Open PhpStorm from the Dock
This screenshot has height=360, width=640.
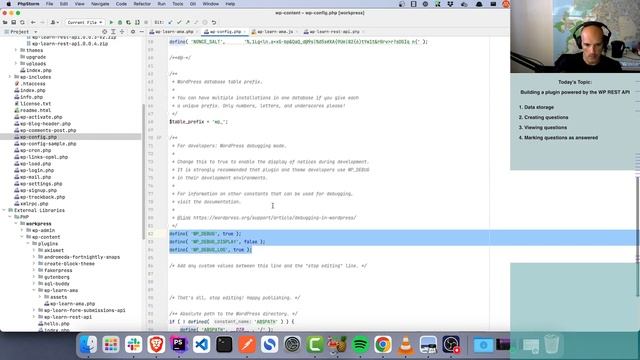pyautogui.click(x=179, y=344)
